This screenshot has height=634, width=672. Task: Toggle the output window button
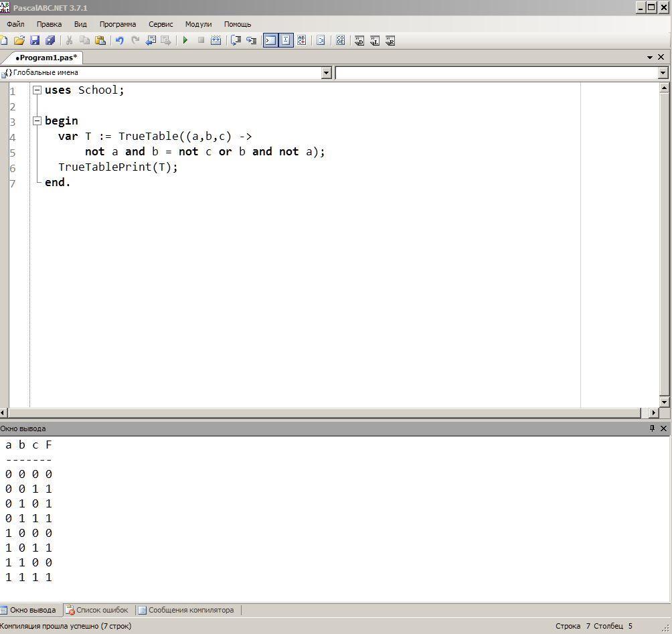click(x=270, y=41)
